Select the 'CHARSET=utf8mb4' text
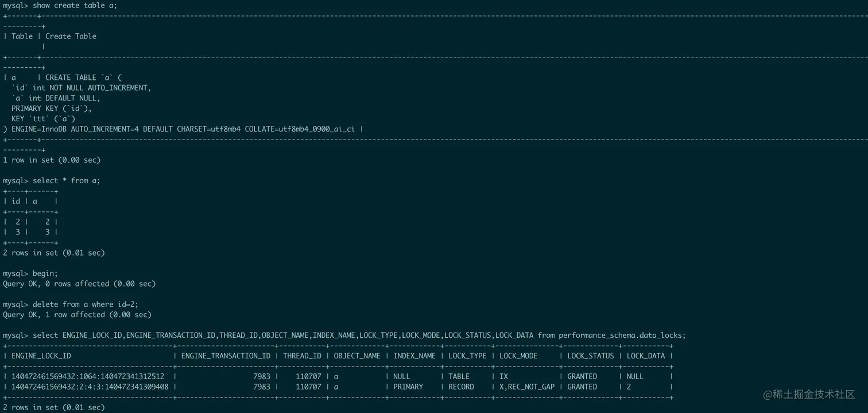 tap(208, 129)
